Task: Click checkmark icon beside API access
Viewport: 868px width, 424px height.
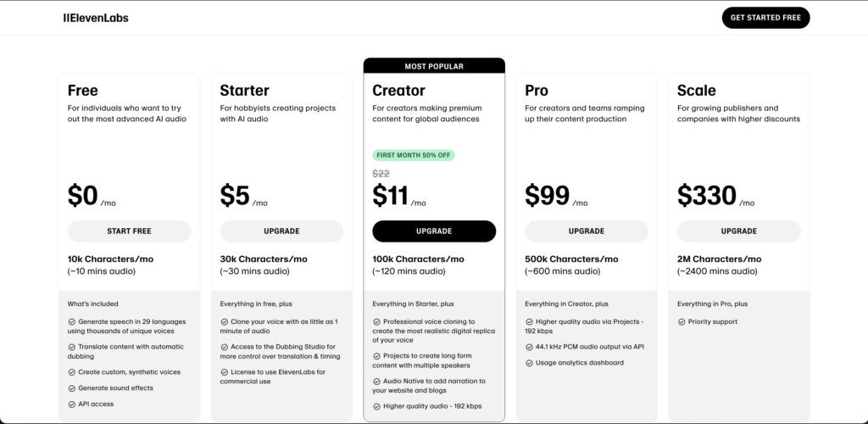Action: click(71, 404)
